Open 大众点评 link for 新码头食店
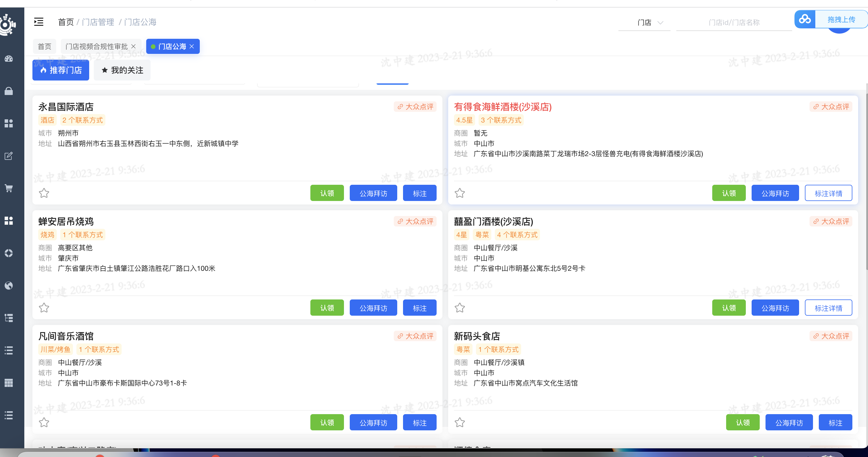Viewport: 868px width, 457px height. click(x=831, y=336)
